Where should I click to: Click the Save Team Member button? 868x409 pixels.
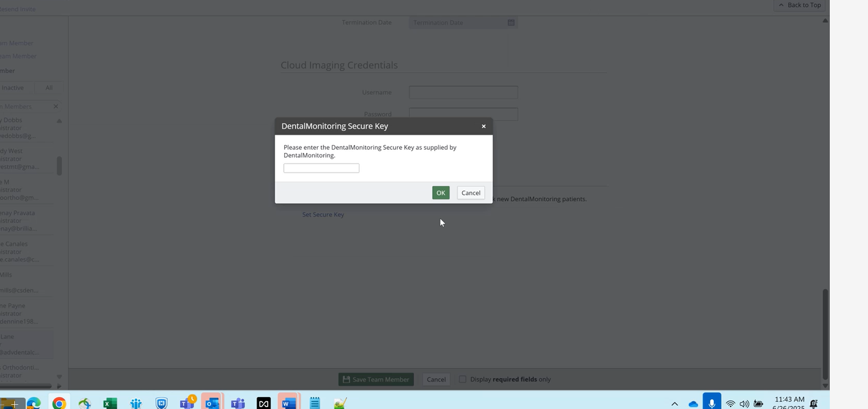coord(376,379)
